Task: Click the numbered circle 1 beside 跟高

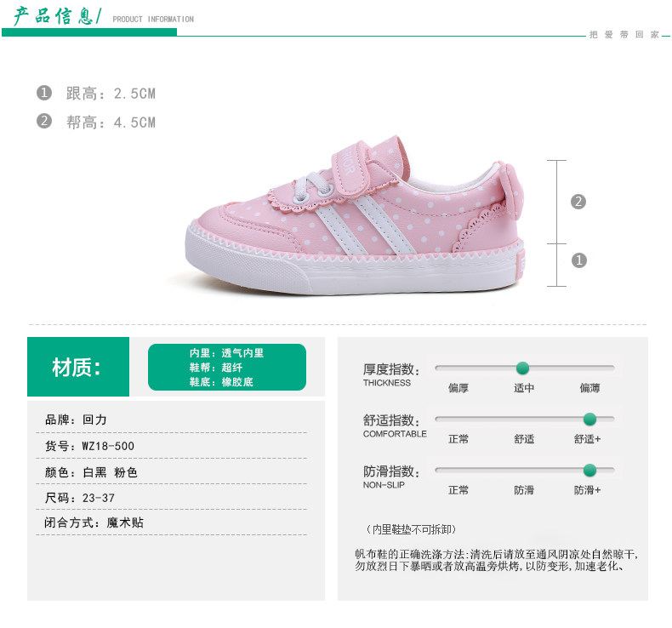Action: click(44, 93)
